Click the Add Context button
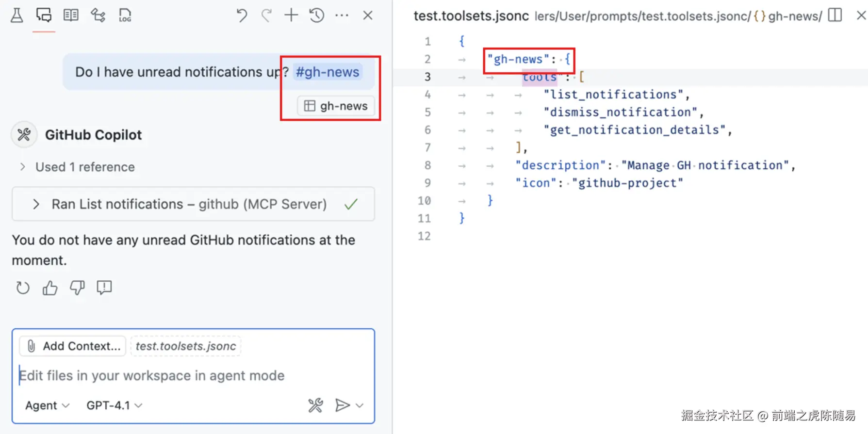 [x=73, y=346]
